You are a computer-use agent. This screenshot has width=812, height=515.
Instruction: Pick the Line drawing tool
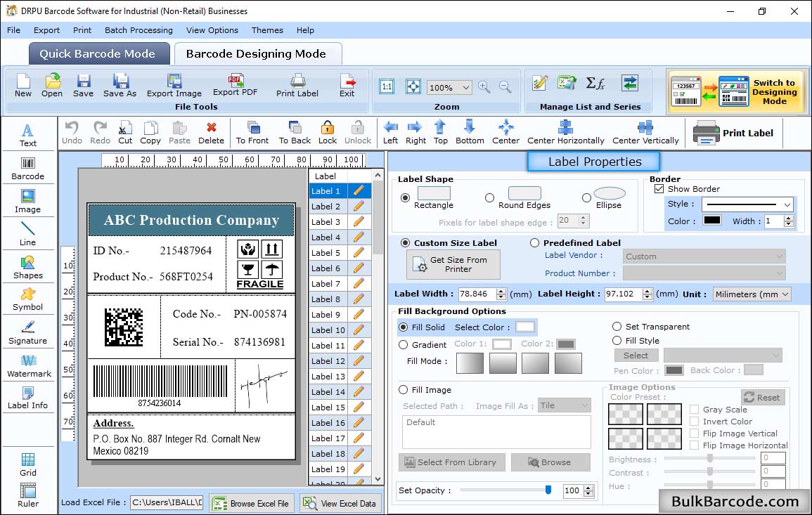(x=28, y=234)
